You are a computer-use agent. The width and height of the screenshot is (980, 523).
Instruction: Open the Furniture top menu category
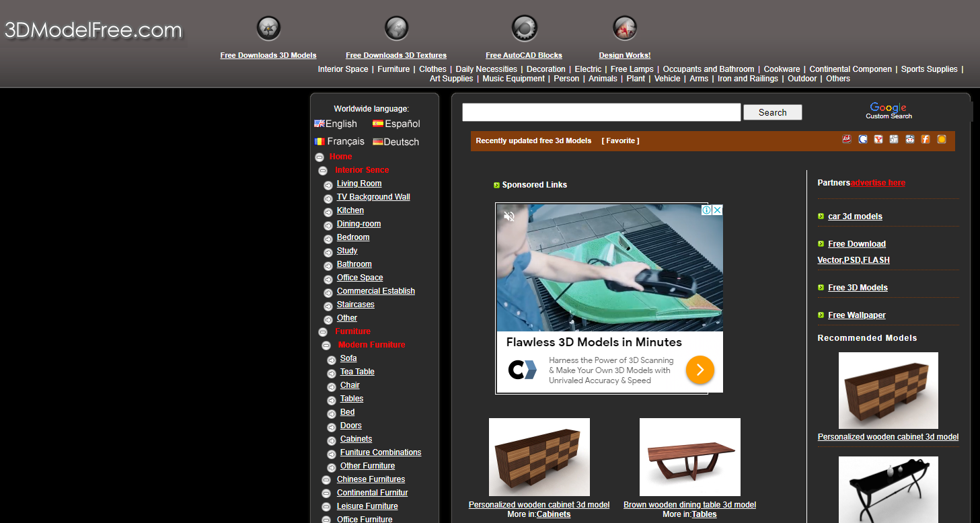(x=393, y=69)
